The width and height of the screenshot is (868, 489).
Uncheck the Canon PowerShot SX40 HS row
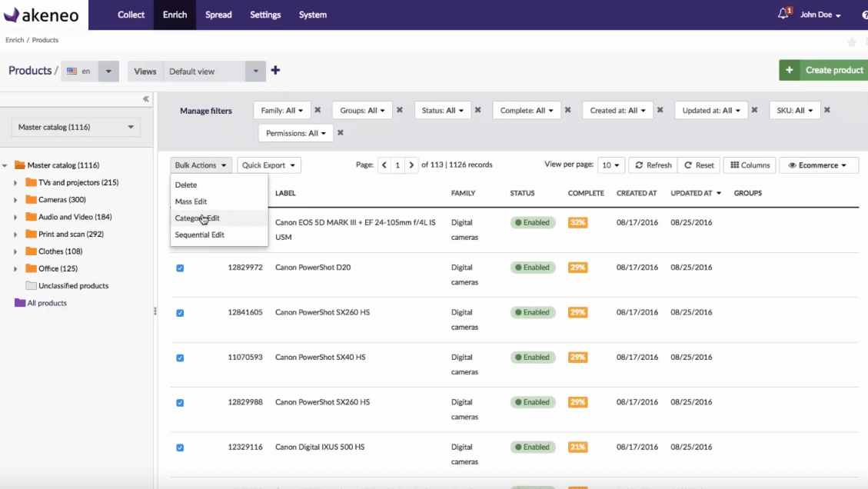pos(180,358)
